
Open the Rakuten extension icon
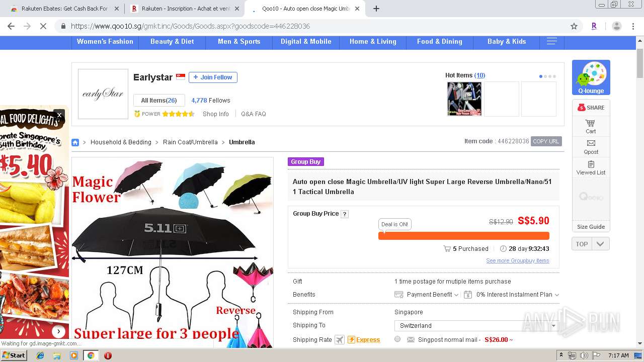tap(594, 26)
